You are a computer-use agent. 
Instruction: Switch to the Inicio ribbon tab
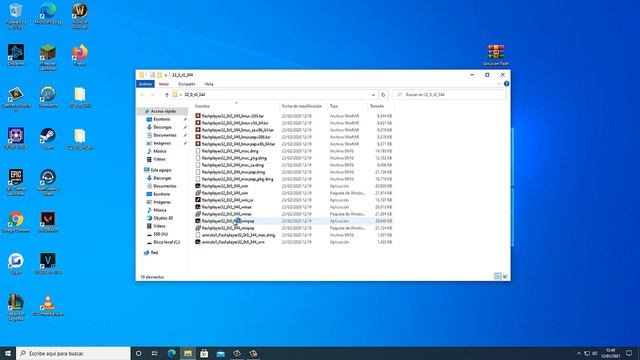pos(164,84)
